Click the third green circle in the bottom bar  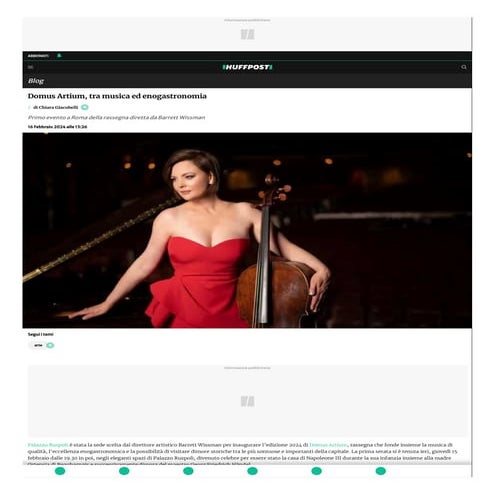pos(188,471)
